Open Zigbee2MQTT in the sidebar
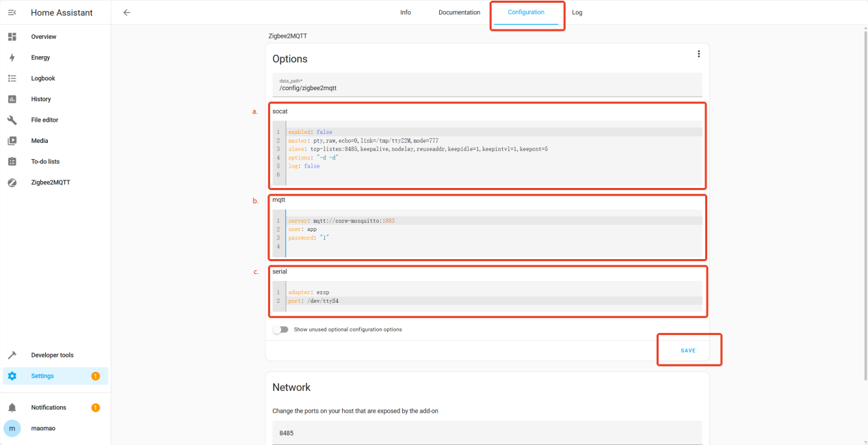868x445 pixels. tap(55, 183)
